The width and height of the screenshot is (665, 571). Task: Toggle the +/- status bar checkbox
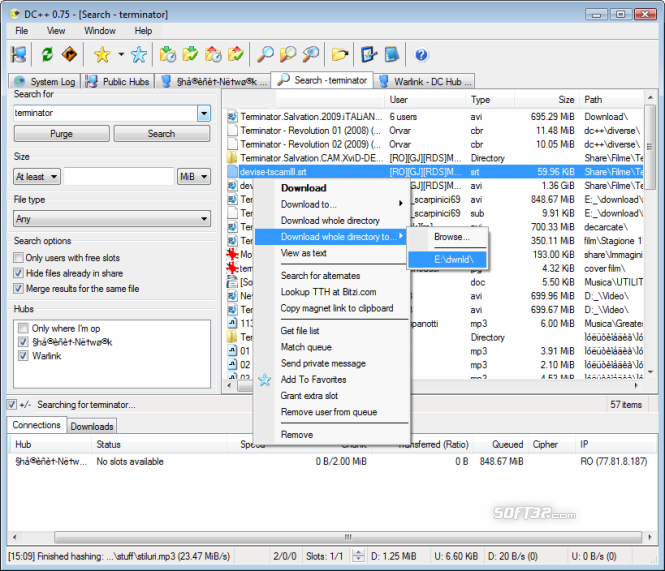[x=12, y=404]
